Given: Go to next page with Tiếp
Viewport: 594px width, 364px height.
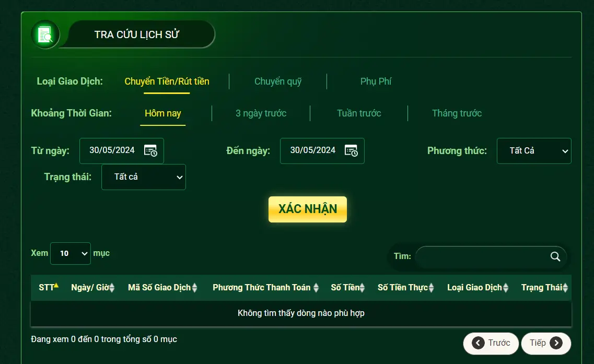Looking at the screenshot, I should (x=545, y=343).
